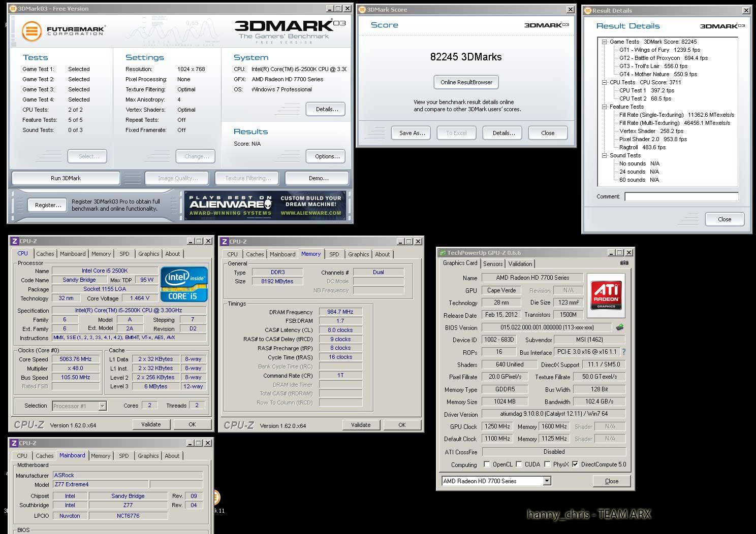This screenshot has width=756, height=534.
Task: Open the AMD Radeon HD 7700 Series dropdown
Action: 547,481
